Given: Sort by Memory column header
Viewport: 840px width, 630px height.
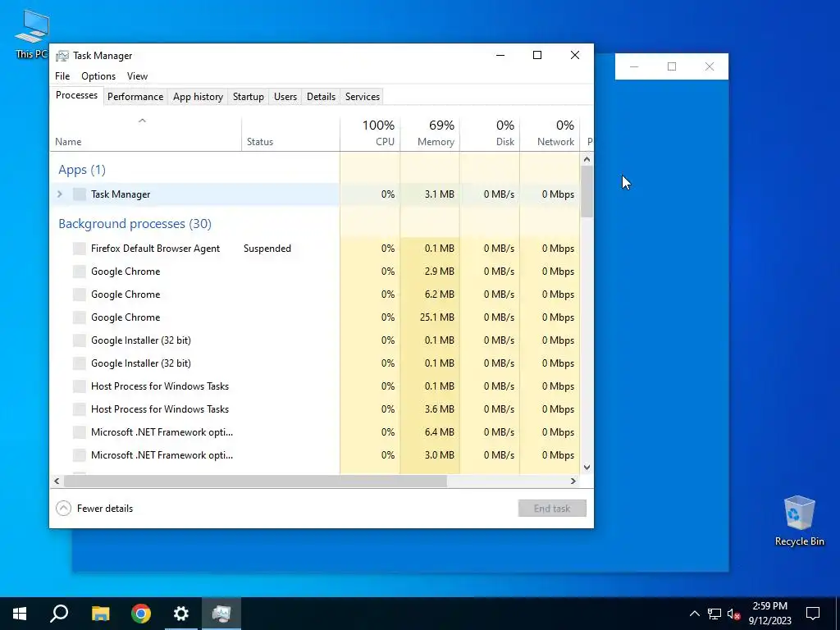Looking at the screenshot, I should point(430,134).
